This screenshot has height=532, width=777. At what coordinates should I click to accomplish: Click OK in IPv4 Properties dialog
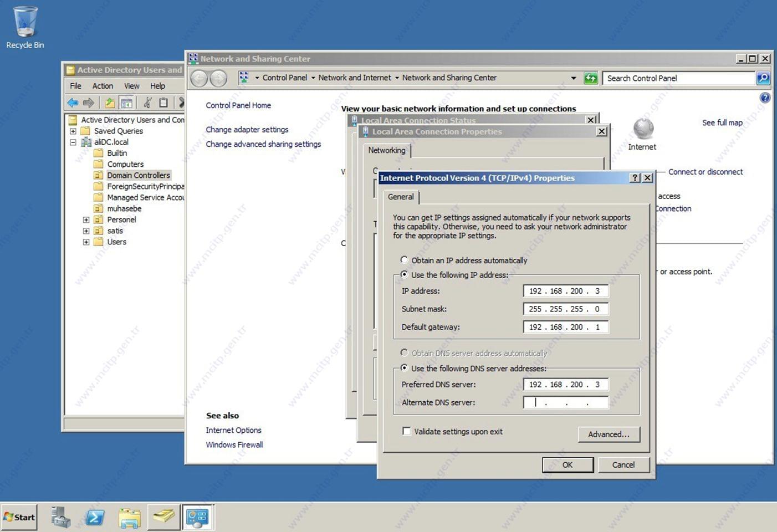tap(568, 465)
